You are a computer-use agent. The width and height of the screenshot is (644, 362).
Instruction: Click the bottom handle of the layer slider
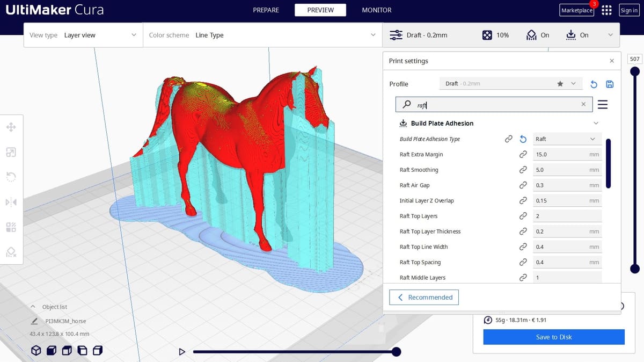[x=635, y=269]
